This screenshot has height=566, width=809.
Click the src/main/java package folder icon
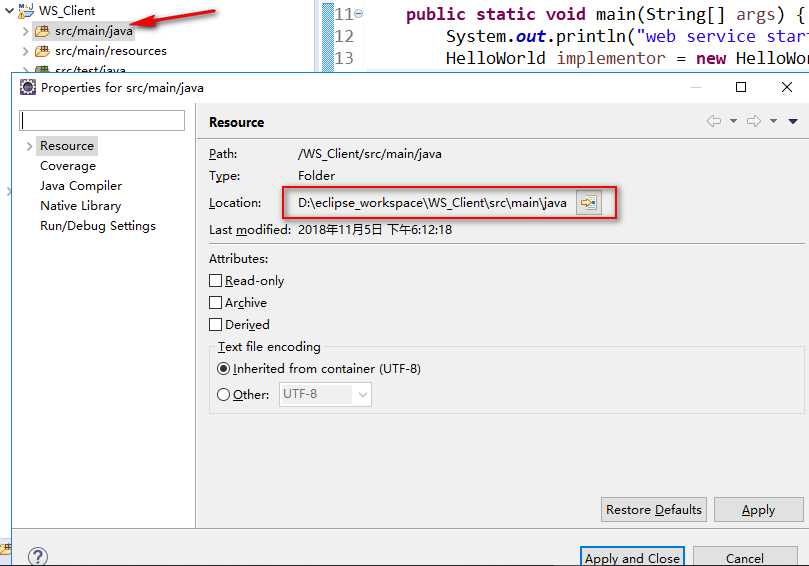pos(42,31)
